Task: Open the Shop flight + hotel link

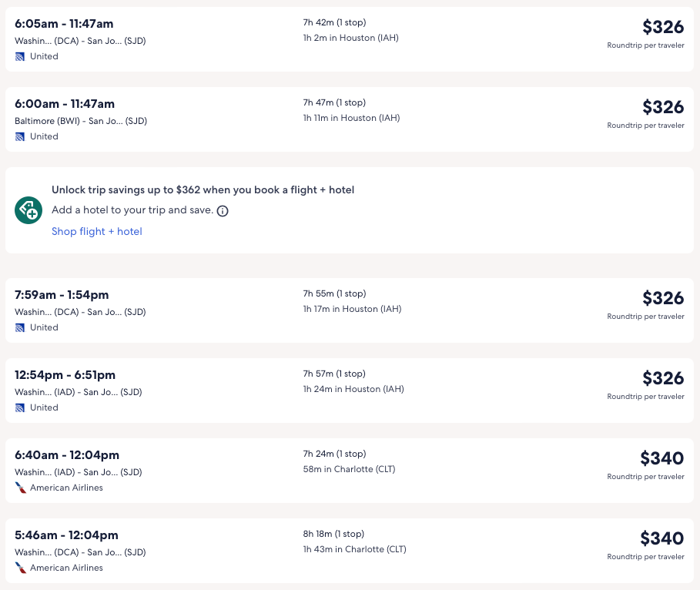Action: point(97,231)
